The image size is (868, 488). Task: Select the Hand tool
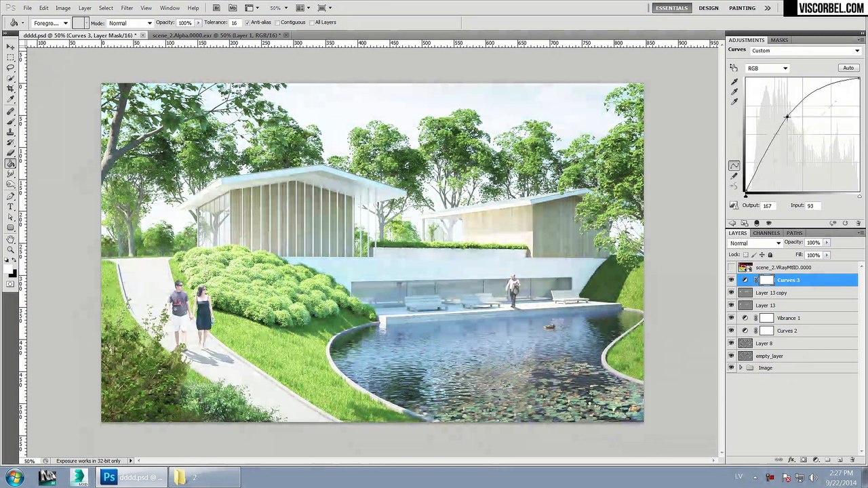(11, 239)
